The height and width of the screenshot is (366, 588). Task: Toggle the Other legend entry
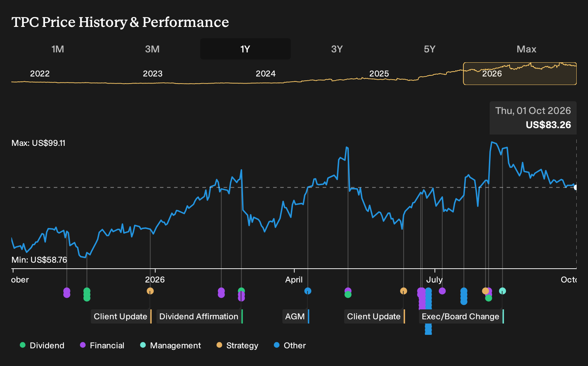[x=290, y=345]
